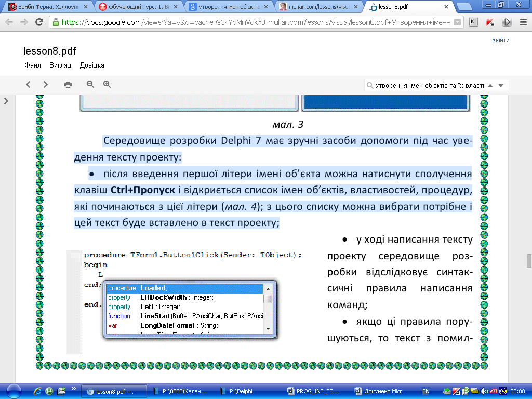The width and height of the screenshot is (532, 399).
Task: Expand quick launch overflow chevrons
Action: tap(73, 389)
